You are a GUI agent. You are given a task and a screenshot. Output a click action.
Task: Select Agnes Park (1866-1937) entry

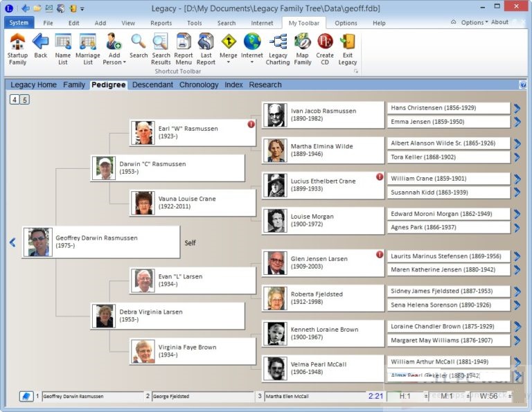[x=449, y=227]
